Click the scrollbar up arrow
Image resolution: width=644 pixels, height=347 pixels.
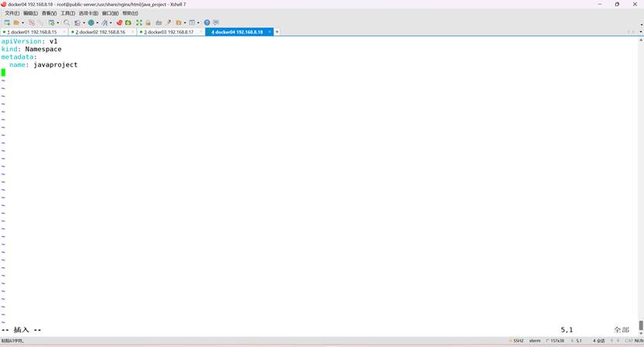tap(641, 40)
